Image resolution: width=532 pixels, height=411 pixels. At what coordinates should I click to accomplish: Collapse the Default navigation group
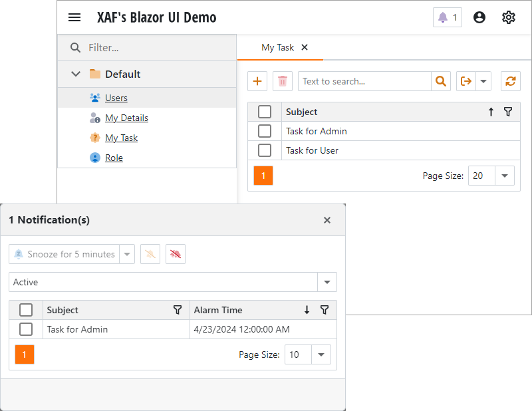pyautogui.click(x=76, y=74)
